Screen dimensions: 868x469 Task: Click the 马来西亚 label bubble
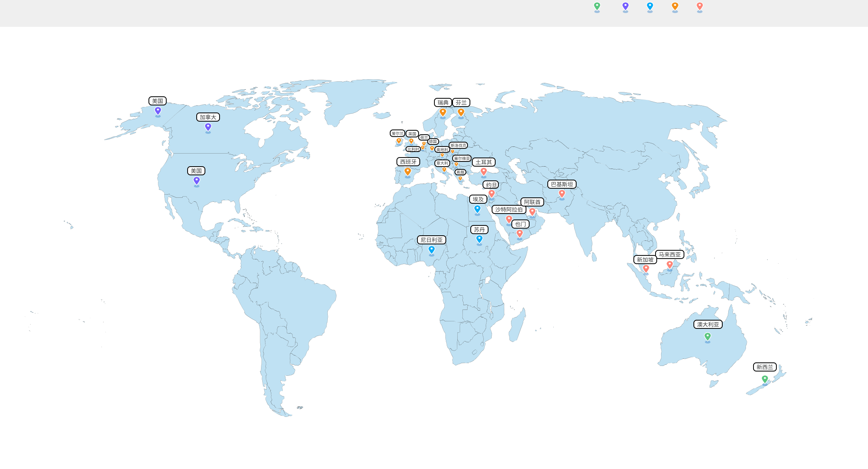pos(670,255)
